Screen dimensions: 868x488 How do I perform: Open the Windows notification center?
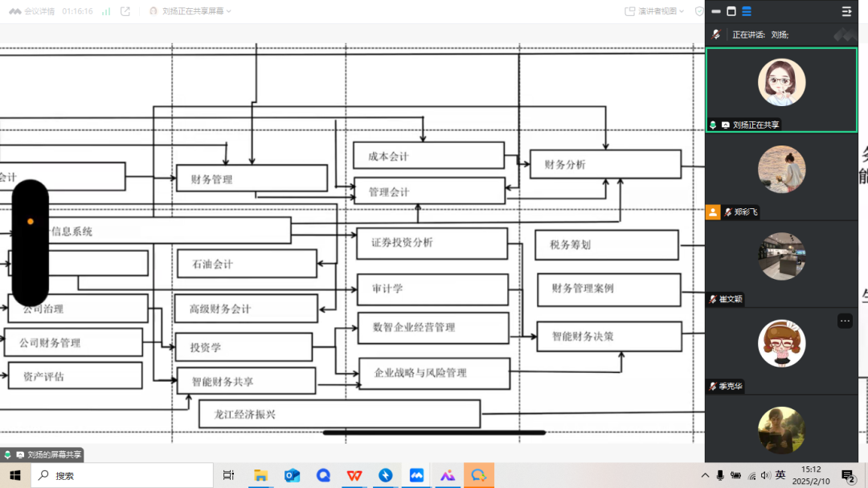tap(847, 475)
